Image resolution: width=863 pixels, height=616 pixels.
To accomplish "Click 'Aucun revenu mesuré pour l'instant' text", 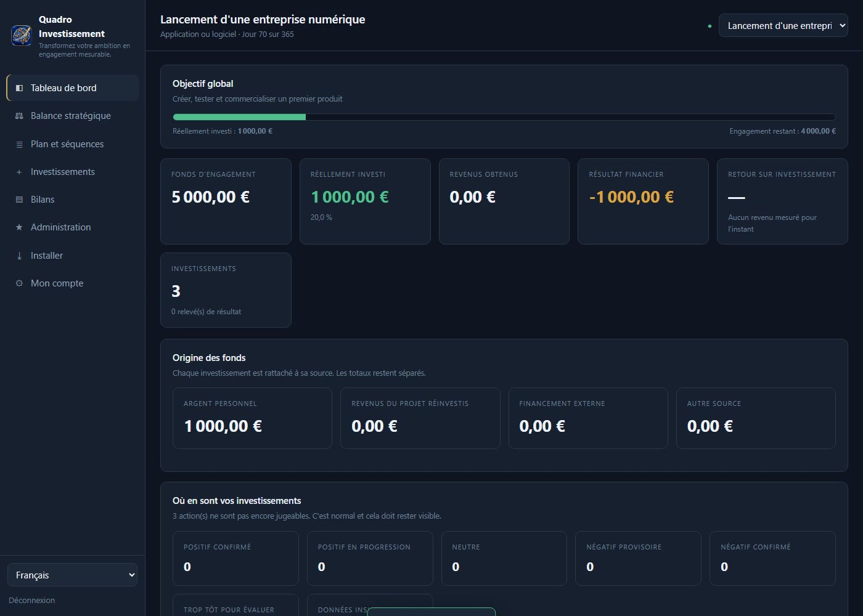I will [x=772, y=223].
